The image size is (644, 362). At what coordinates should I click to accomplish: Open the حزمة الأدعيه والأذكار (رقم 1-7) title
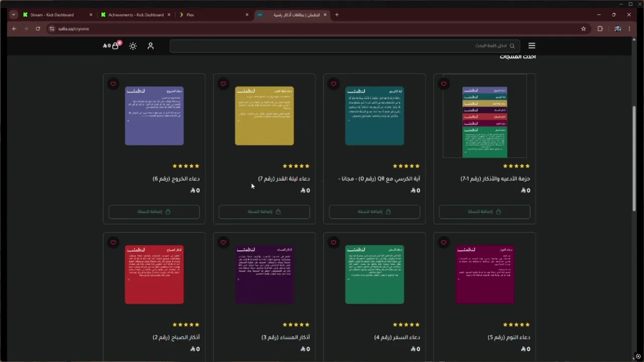pos(495,179)
